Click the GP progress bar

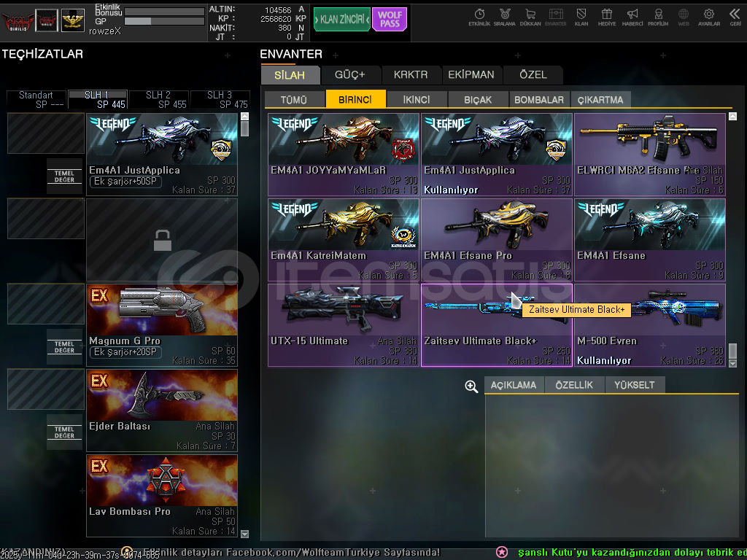[x=164, y=21]
